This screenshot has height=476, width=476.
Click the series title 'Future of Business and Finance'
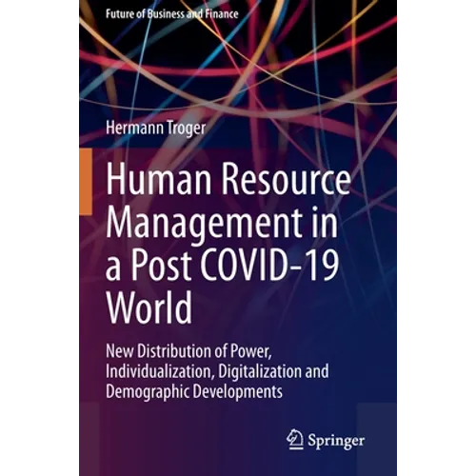click(172, 14)
